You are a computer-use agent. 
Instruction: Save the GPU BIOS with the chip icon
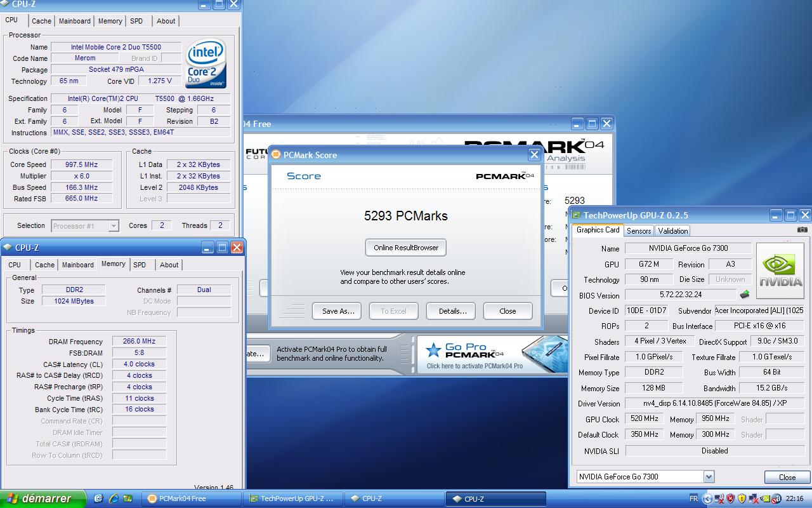coord(745,295)
